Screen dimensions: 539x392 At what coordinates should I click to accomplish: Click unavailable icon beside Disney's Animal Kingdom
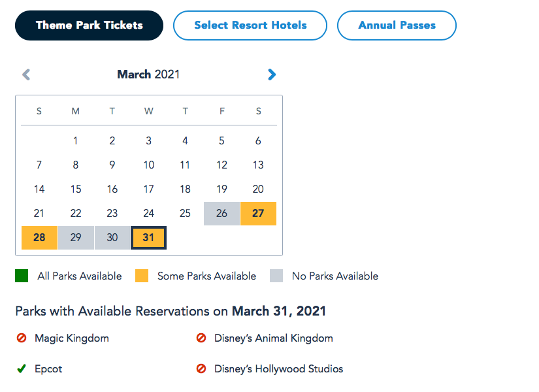pos(201,338)
